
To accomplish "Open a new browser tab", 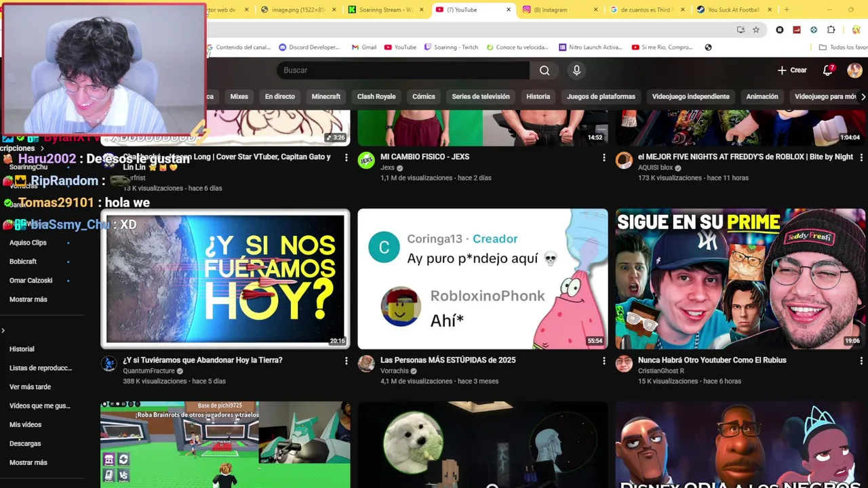I will pyautogui.click(x=787, y=9).
